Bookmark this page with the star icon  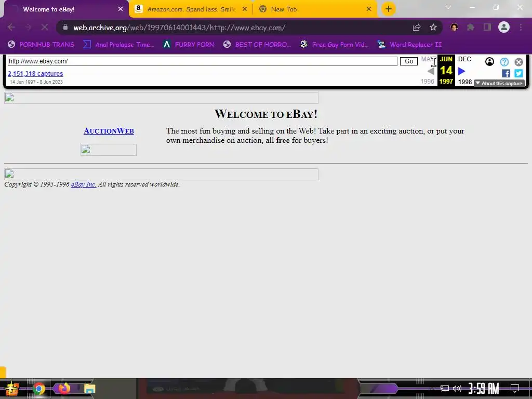point(433,28)
